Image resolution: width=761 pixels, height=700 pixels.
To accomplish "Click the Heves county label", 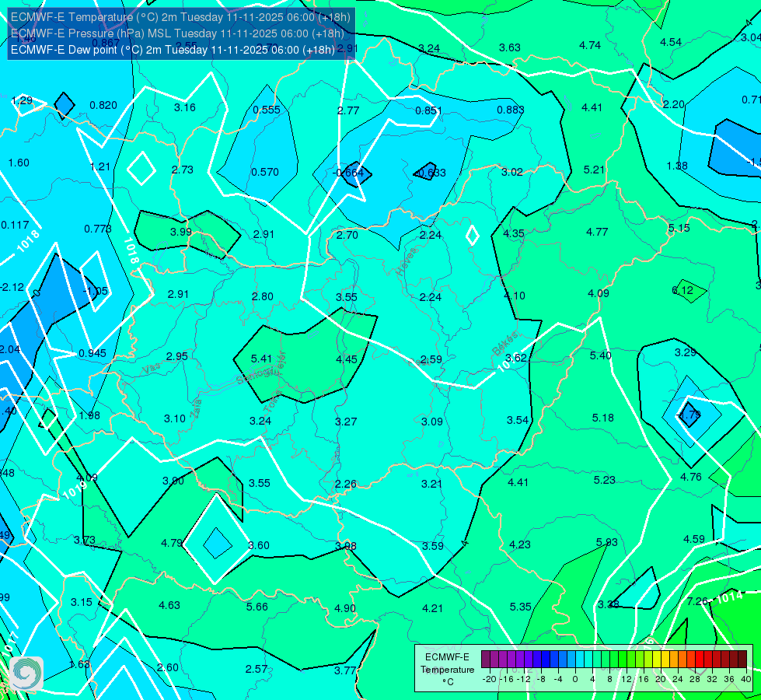I will (x=407, y=262).
